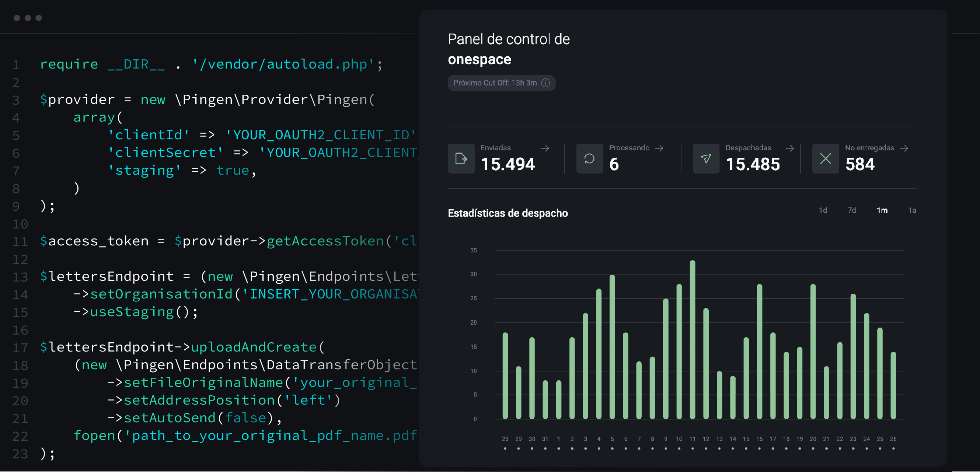Expand the Próximo Cut-Off badge details

(501, 83)
